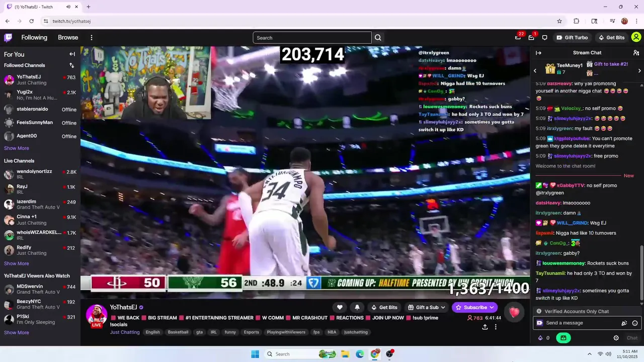
Task: Open the stream's three-dot options menu
Action: click(496, 327)
